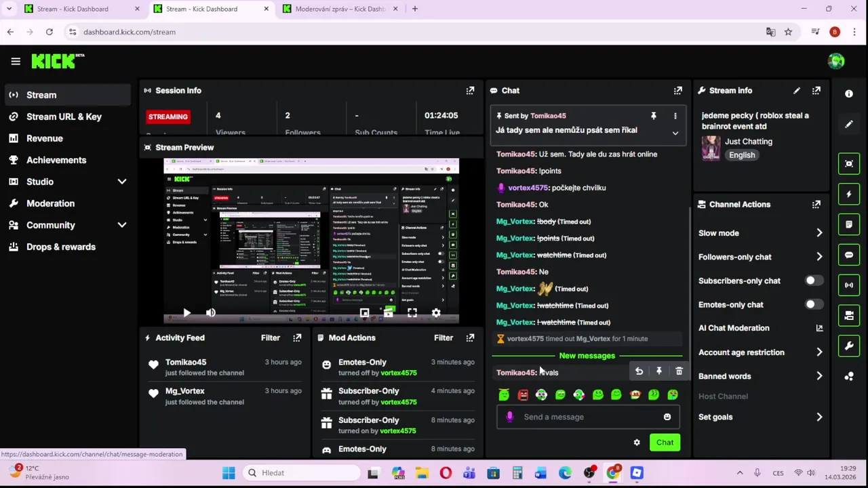Toggle Emotes-only chat switch
This screenshot has height=488, width=868.
[814, 304]
